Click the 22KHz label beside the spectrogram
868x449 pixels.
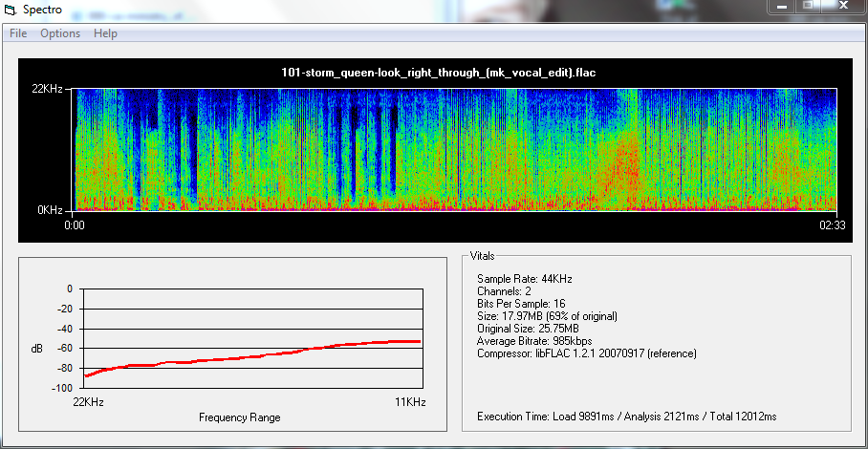click(x=47, y=89)
